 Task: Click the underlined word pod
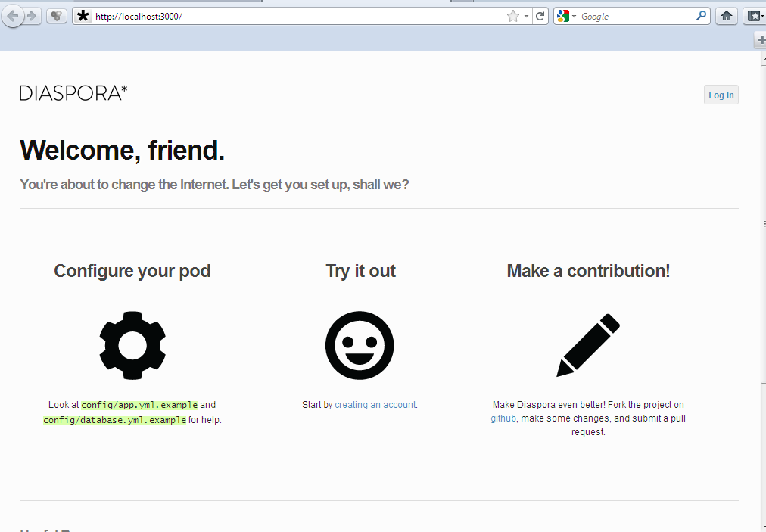point(195,272)
